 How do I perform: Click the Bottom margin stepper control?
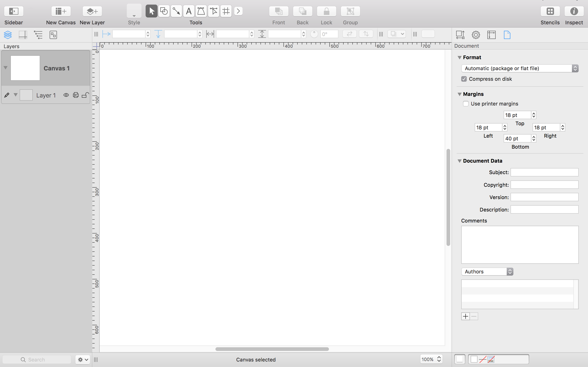534,138
